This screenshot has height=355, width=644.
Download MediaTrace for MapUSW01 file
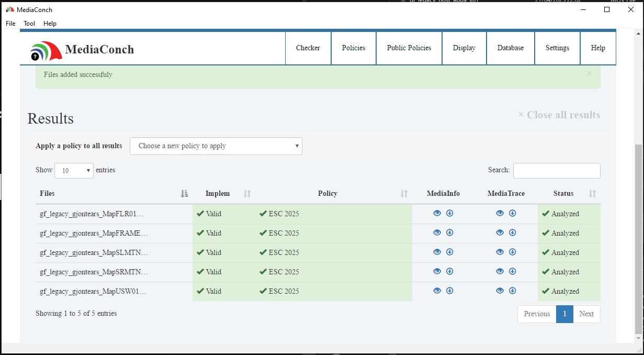click(x=512, y=291)
